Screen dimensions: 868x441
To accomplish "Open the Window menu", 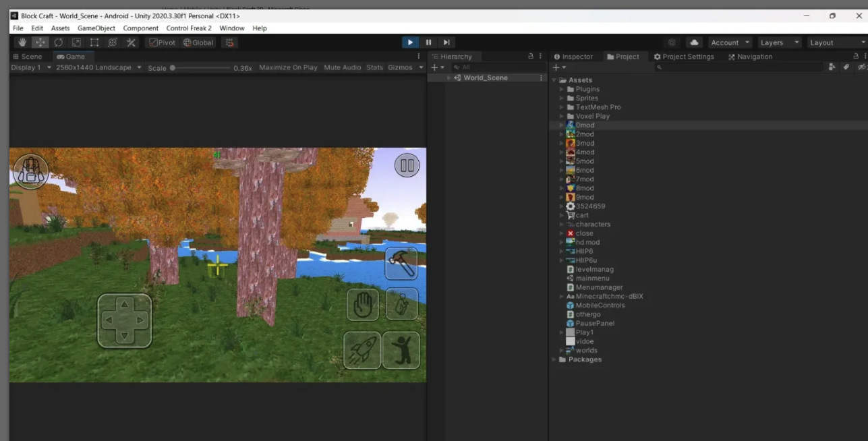I will click(x=232, y=28).
